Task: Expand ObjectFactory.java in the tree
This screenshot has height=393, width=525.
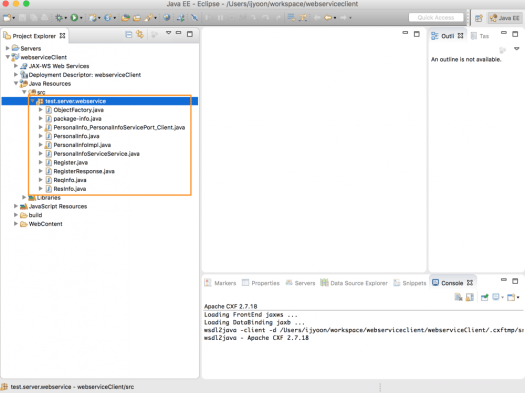Action: point(41,109)
